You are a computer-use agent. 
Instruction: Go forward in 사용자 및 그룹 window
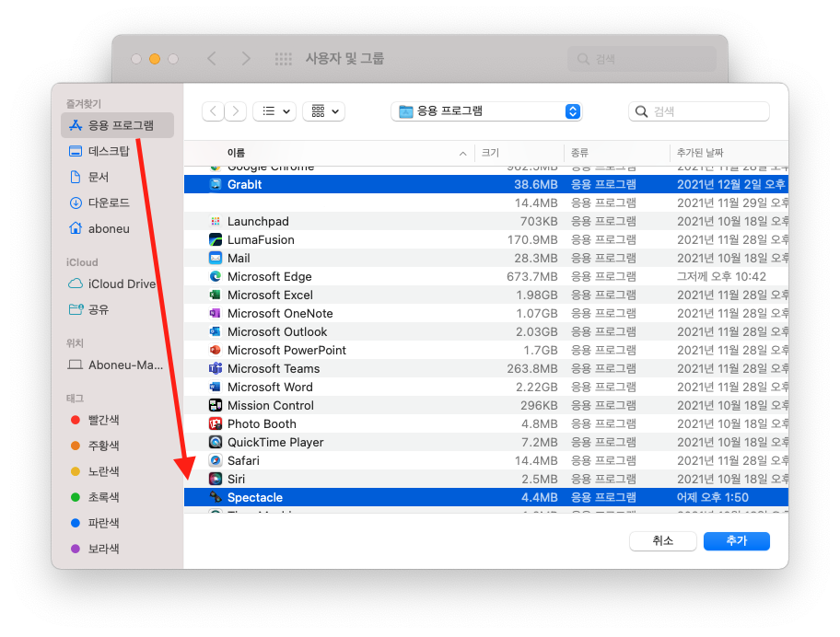click(246, 59)
